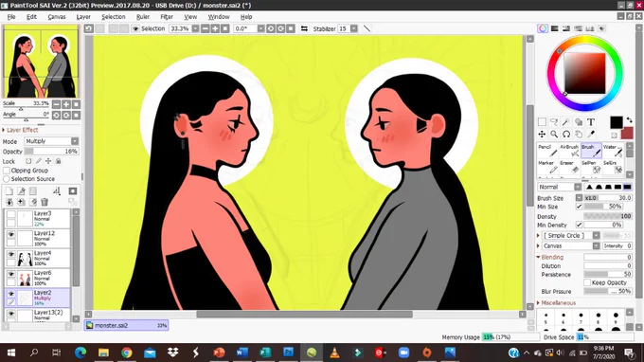The height and width of the screenshot is (362, 644).
Task: Choose the Eraser tool
Action: [570, 167]
